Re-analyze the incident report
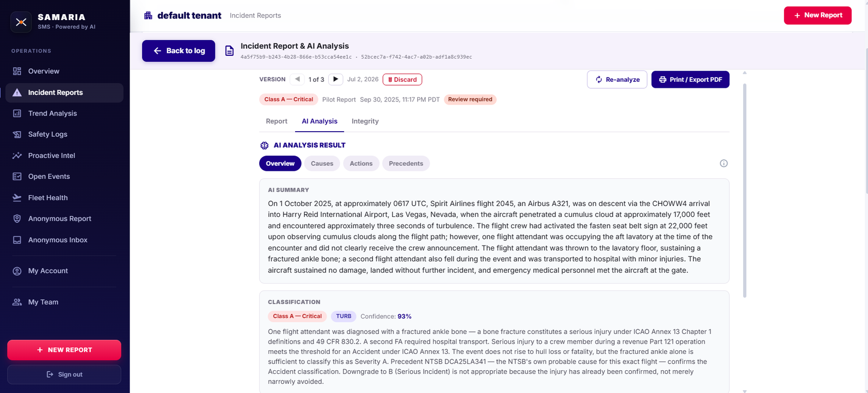This screenshot has width=868, height=393. tap(617, 80)
